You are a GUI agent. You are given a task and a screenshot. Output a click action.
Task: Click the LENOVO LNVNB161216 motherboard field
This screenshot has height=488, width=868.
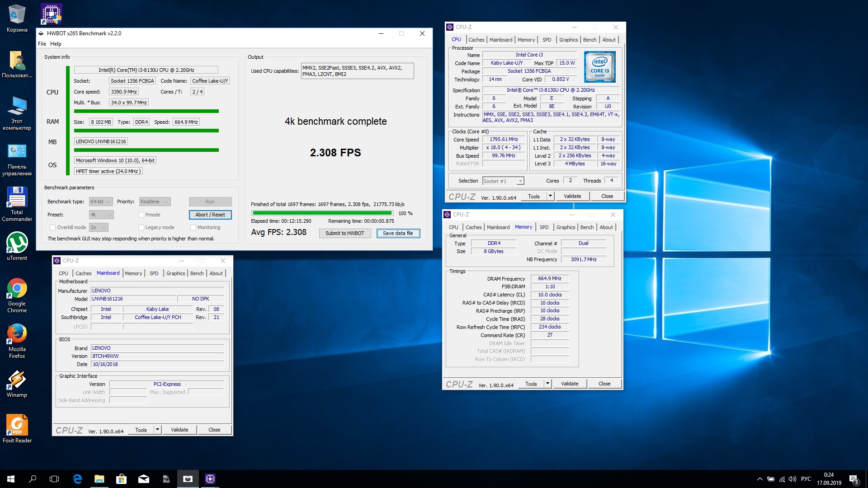[101, 141]
